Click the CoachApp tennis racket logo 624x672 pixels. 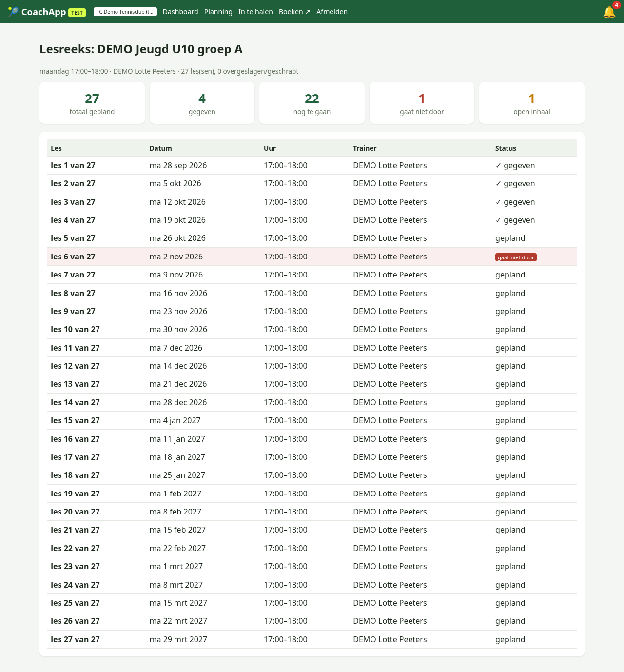click(x=13, y=12)
